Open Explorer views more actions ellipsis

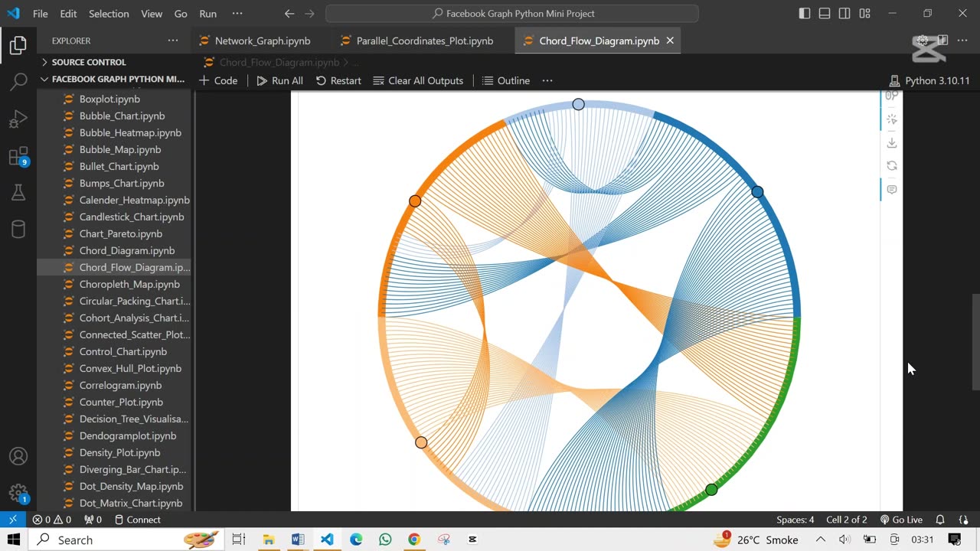pyautogui.click(x=173, y=41)
